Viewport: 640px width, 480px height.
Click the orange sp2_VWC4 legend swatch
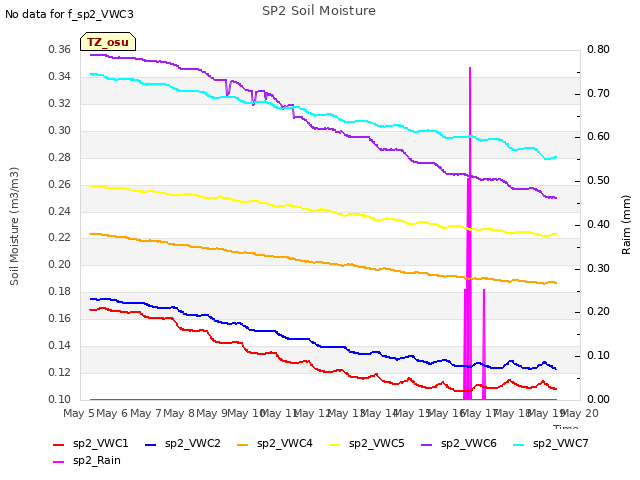click(243, 445)
